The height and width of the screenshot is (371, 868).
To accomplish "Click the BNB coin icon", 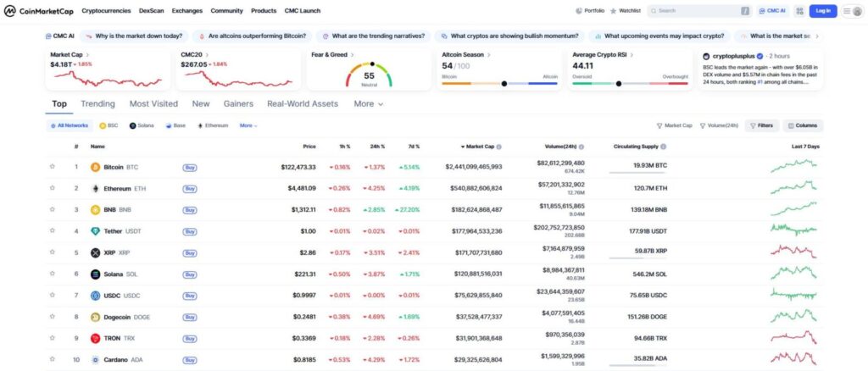I will 95,210.
